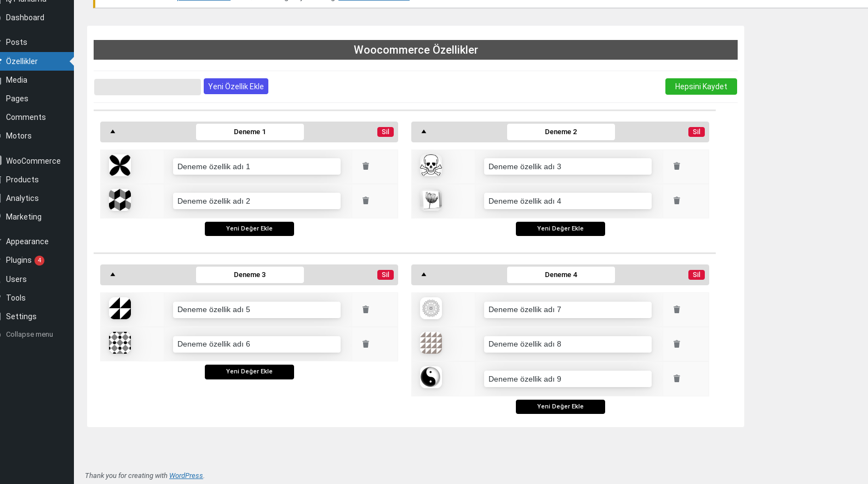Collapse the Deneme 1 group with arrow
868x484 pixels.
point(113,131)
